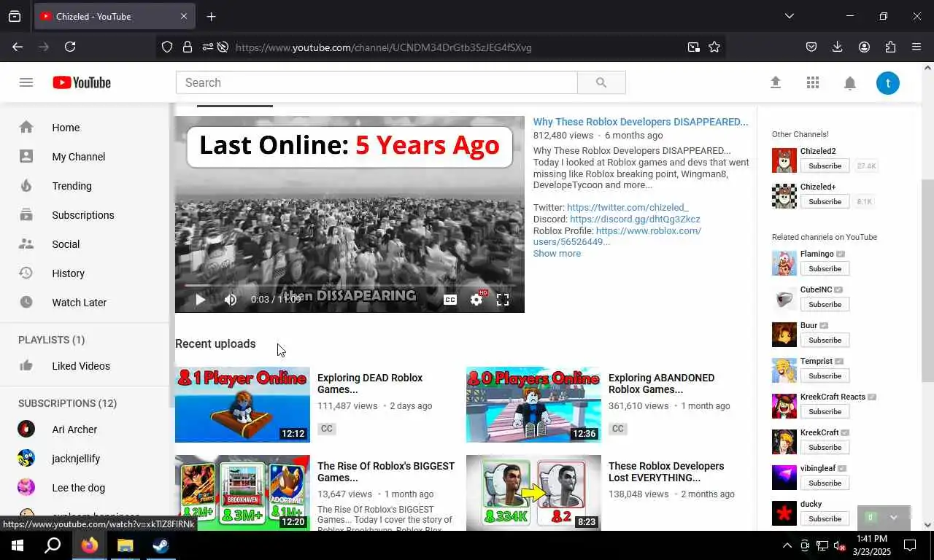934x560 pixels.
Task: Open File Explorer from taskbar
Action: [126, 545]
